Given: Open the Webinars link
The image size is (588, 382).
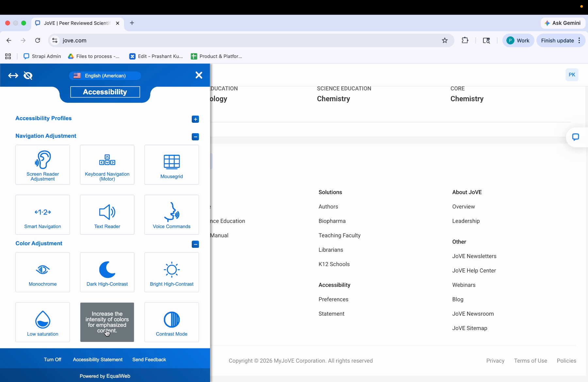Looking at the screenshot, I should point(464,285).
